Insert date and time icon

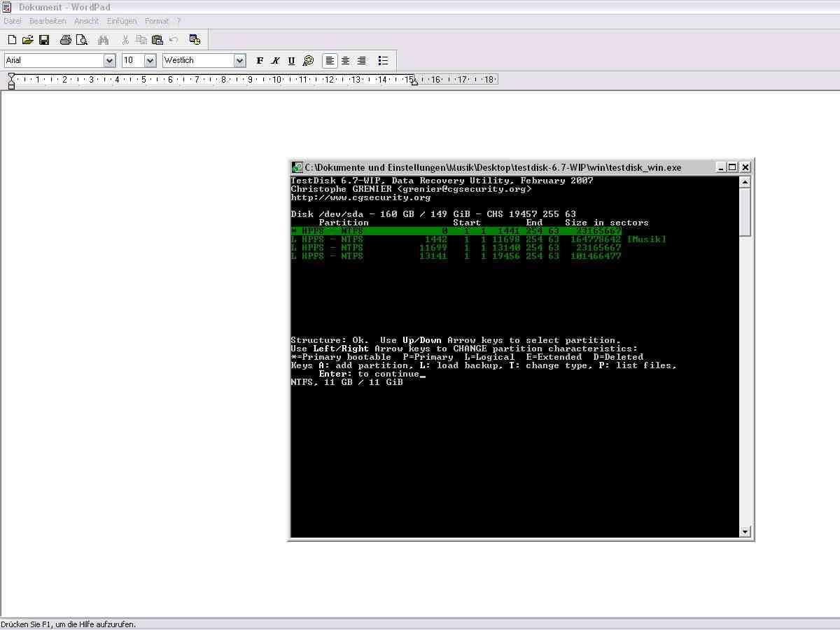[195, 40]
